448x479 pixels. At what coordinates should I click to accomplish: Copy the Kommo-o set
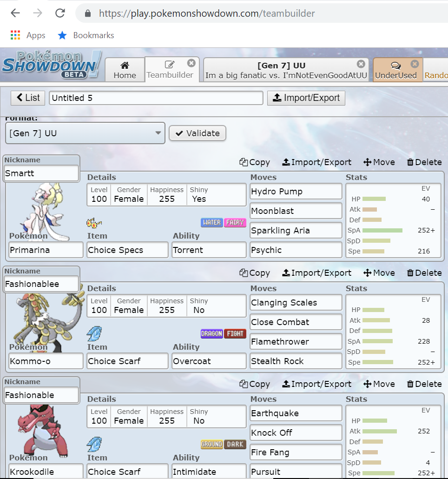point(255,273)
